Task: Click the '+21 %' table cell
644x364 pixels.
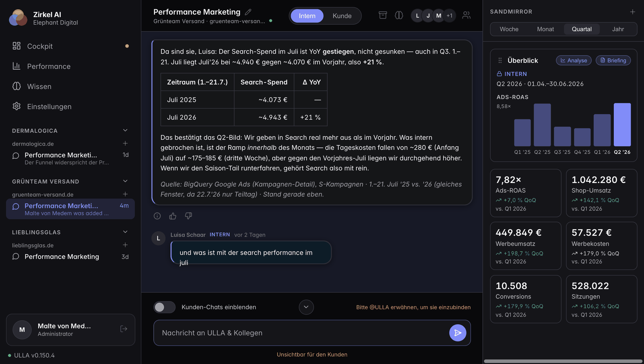Action: (x=310, y=117)
